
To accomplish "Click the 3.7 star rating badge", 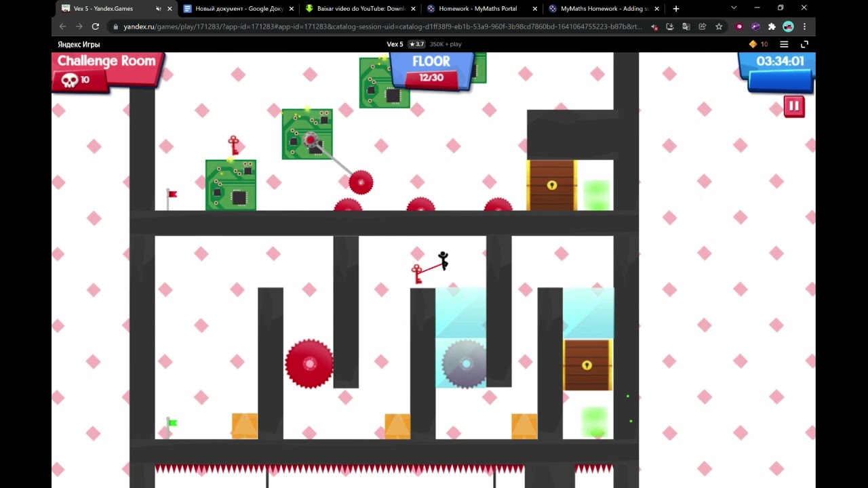I will click(416, 44).
